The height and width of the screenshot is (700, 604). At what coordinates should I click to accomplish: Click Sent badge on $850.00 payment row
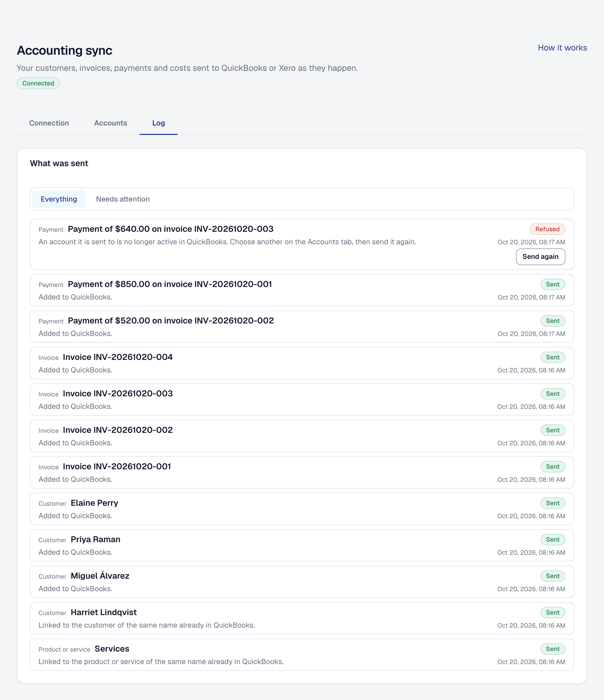point(553,284)
